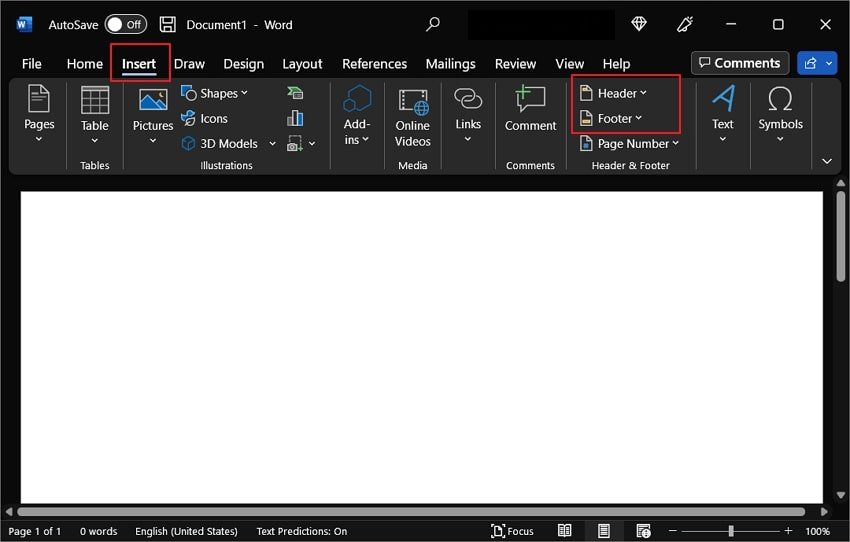Screen dimensions: 850x542
Task: Expand the Share dropdown arrow
Action: point(829,63)
